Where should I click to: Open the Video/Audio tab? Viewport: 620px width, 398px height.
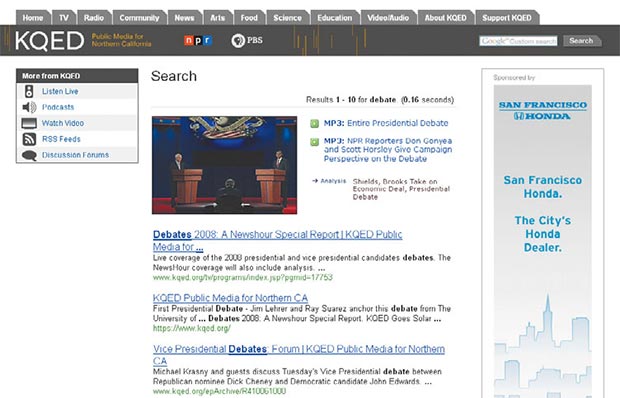pyautogui.click(x=388, y=18)
